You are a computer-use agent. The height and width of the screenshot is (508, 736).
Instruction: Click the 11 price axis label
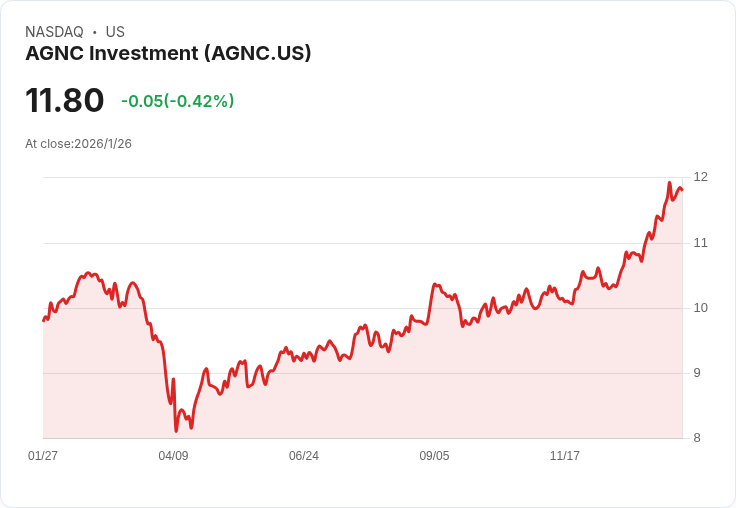click(x=700, y=242)
